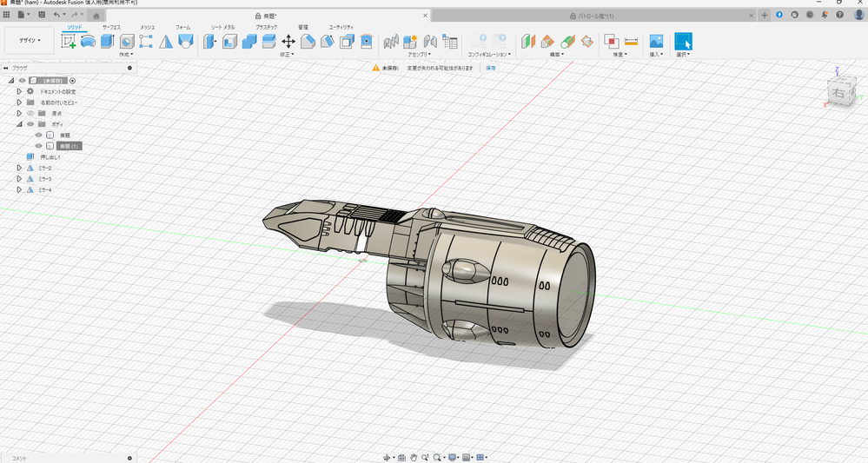Open the 構築 dropdown menu

pyautogui.click(x=556, y=55)
